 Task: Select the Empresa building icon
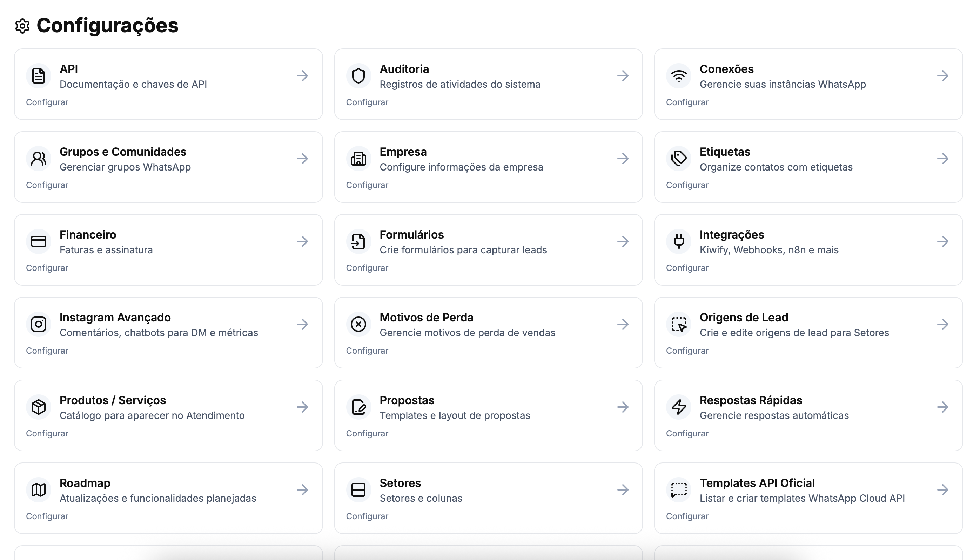pos(358,159)
